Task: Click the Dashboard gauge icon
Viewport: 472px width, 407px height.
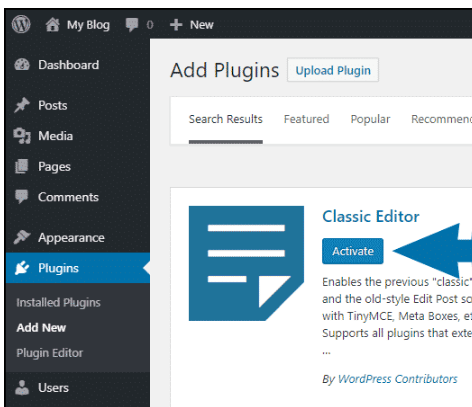Action: coord(22,65)
